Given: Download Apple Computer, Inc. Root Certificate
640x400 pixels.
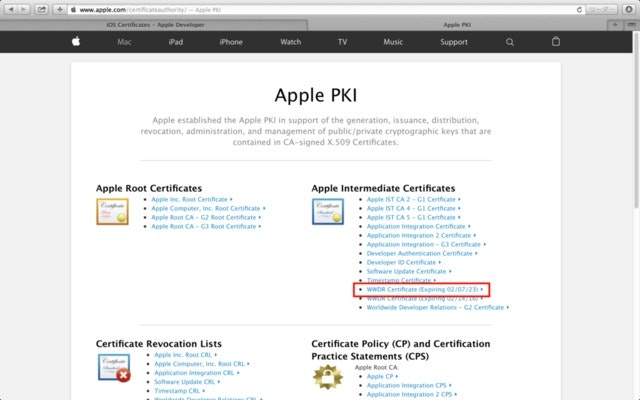Looking at the screenshot, I should [206, 208].
